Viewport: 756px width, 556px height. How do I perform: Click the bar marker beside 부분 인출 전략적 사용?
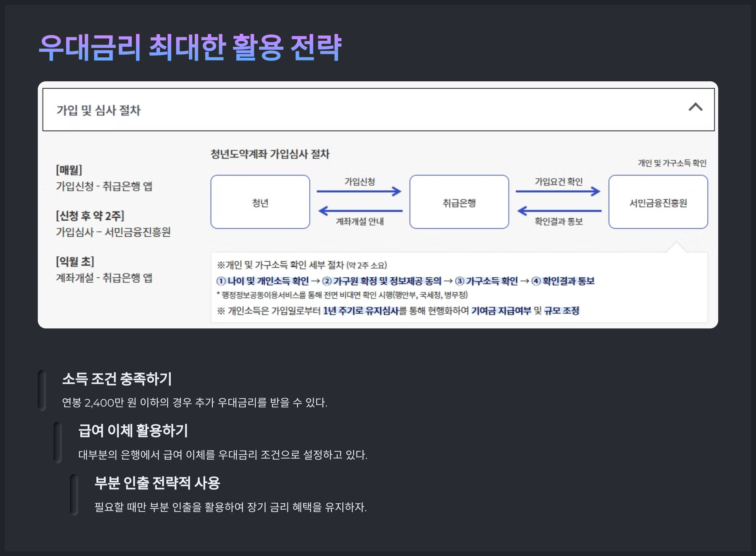pyautogui.click(x=74, y=495)
